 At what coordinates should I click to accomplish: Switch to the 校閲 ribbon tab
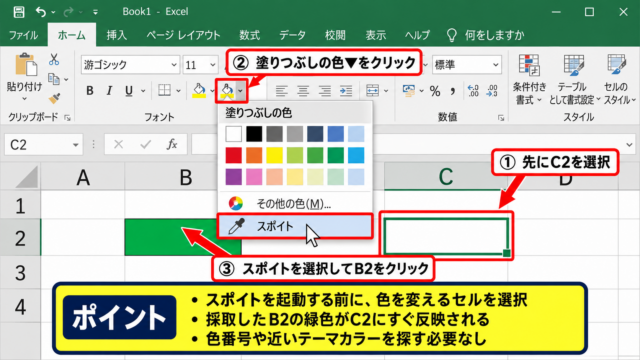click(335, 35)
